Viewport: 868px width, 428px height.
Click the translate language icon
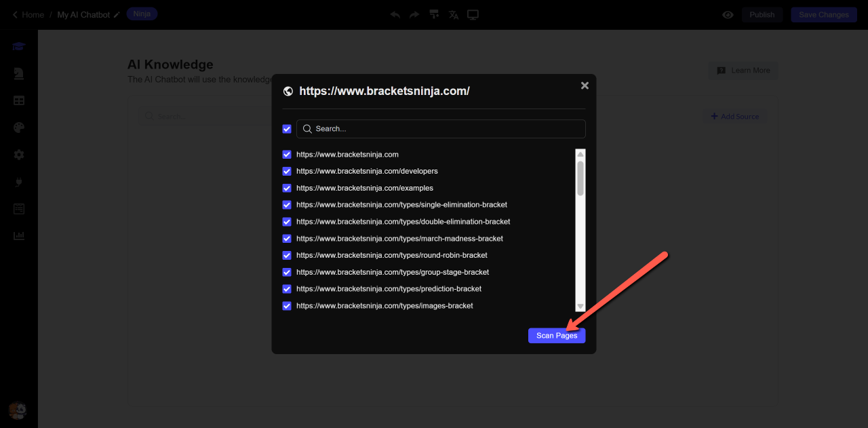coord(454,15)
